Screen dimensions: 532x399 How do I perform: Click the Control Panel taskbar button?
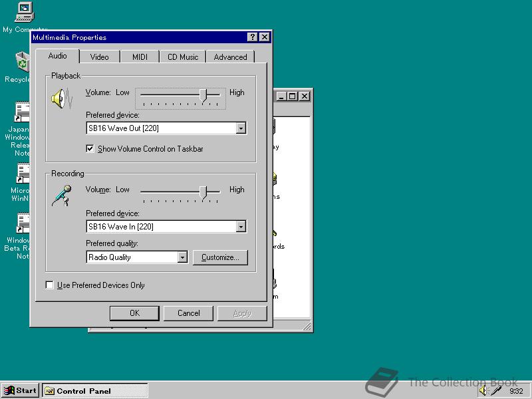click(x=94, y=391)
